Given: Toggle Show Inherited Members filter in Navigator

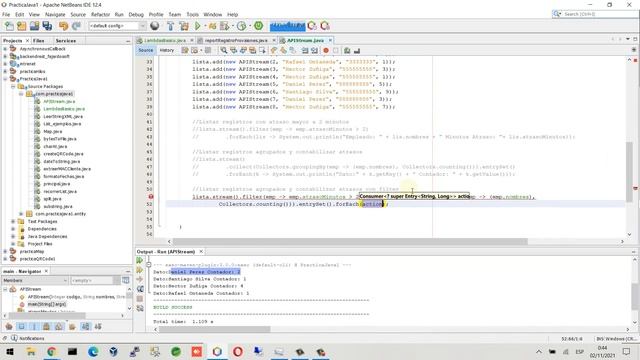Looking at the screenshot, I should [x=9, y=327].
